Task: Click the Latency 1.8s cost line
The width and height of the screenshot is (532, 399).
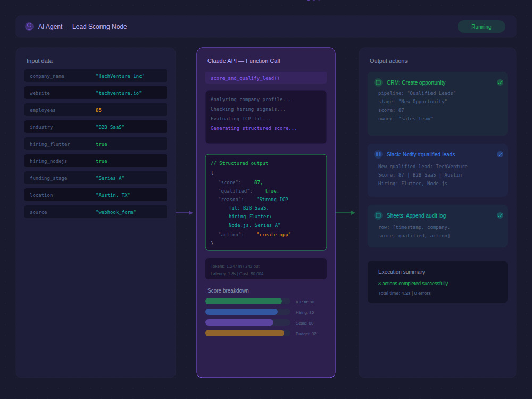Action: pyautogui.click(x=237, y=274)
